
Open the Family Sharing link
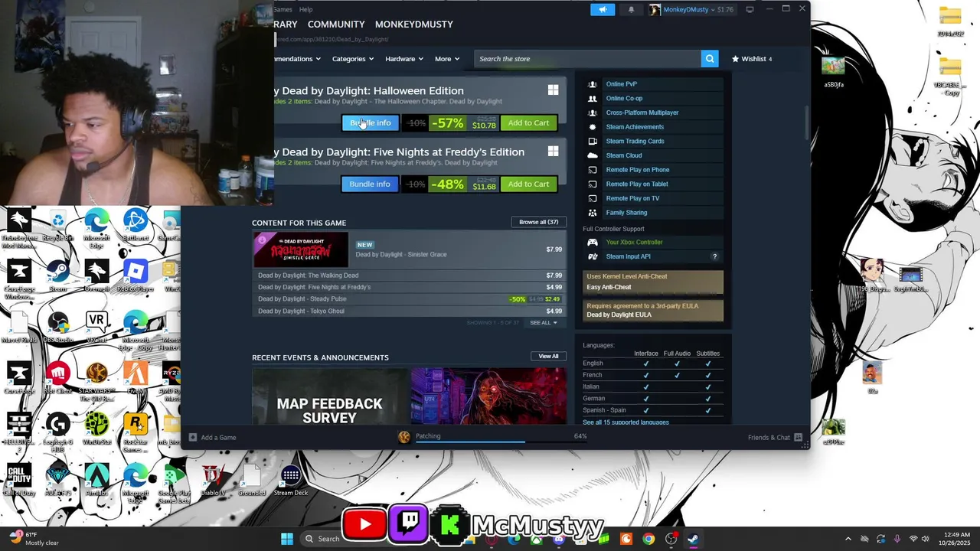[x=626, y=213]
